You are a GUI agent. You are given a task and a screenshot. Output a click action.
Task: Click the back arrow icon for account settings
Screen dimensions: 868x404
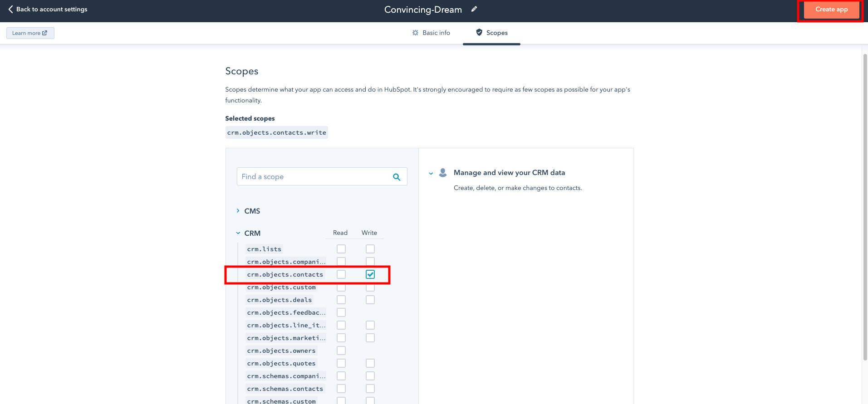[10, 9]
